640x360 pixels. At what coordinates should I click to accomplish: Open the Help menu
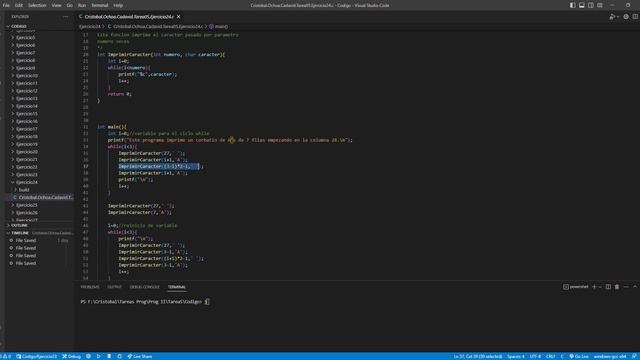click(x=118, y=5)
